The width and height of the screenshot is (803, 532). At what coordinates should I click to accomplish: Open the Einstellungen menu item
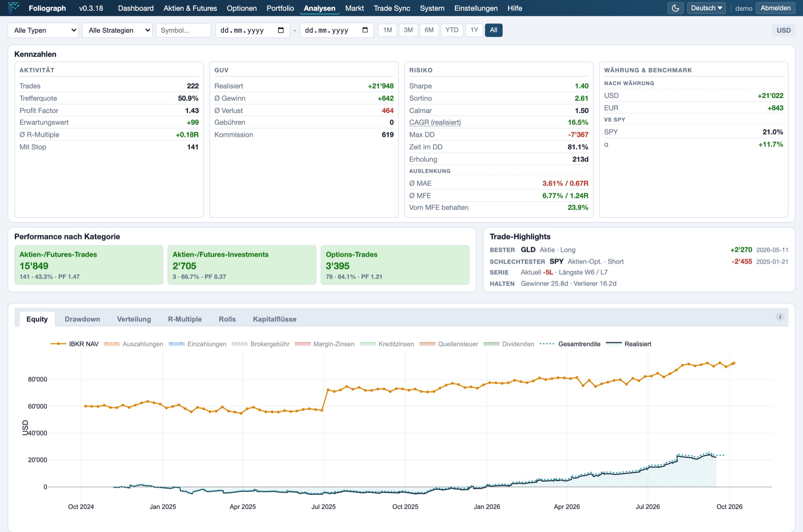click(x=476, y=8)
